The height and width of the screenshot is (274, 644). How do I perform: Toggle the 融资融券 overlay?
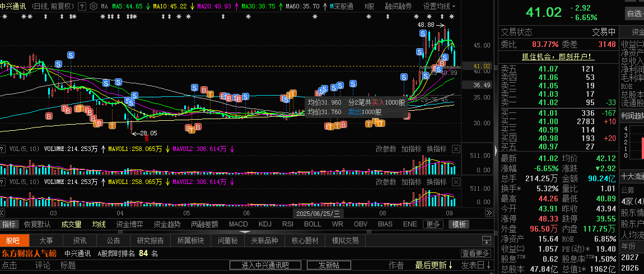[x=398, y=7]
